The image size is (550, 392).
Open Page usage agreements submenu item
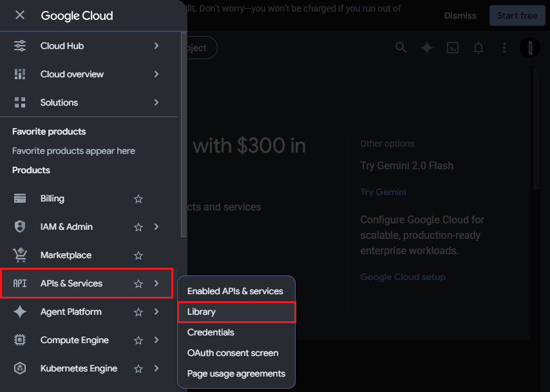pyautogui.click(x=236, y=374)
